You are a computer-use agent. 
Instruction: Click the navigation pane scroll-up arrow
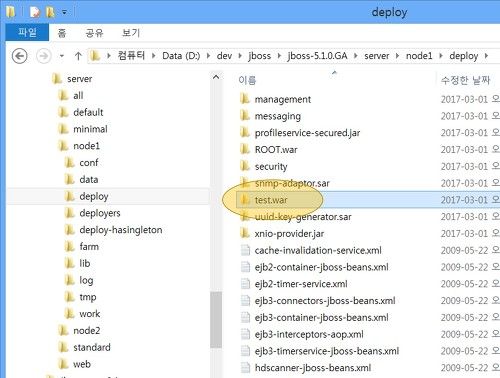[x=216, y=77]
